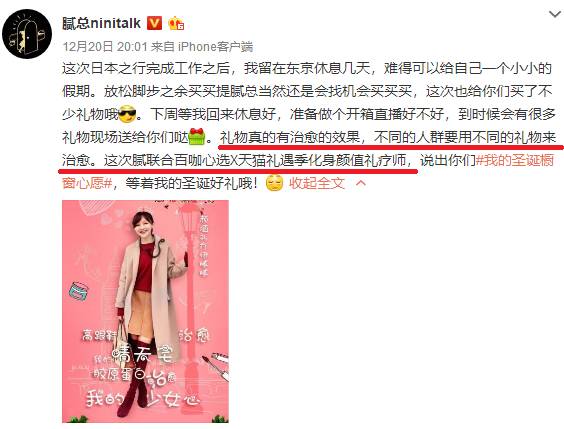This screenshot has height=429, width=564.
Task: Collapse post with 收起全文
Action: pos(317,183)
